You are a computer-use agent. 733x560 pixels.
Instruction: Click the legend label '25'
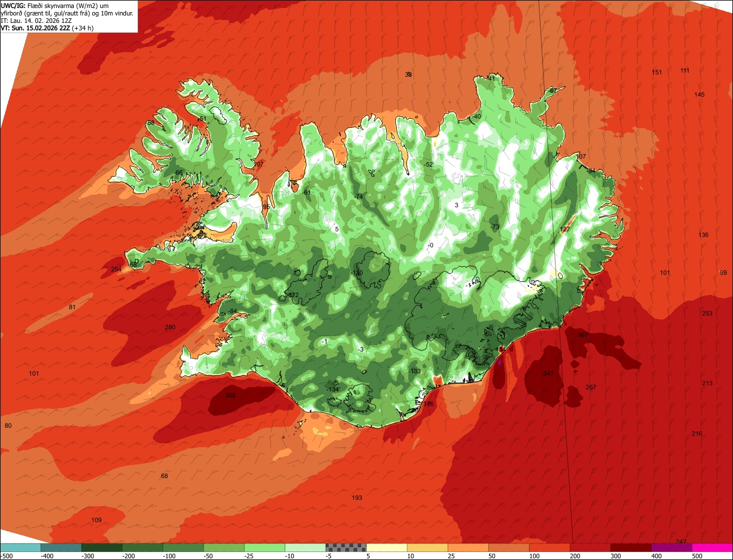click(x=451, y=555)
